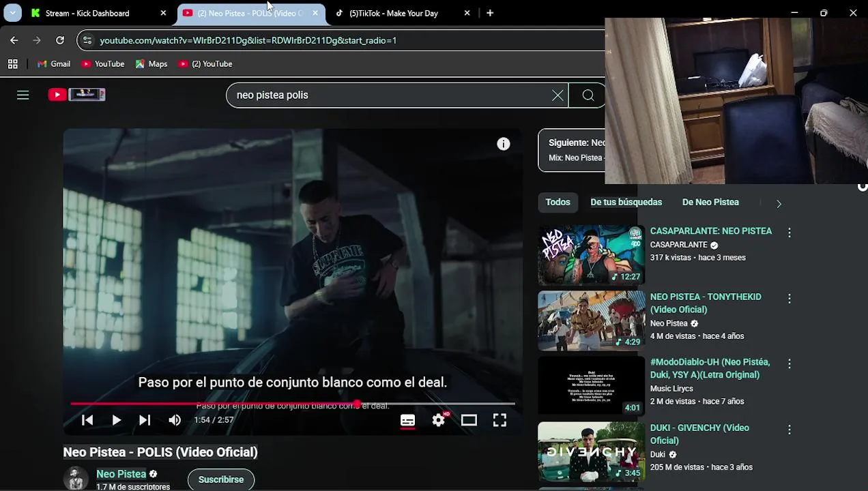Expand the Siguiente mix playlist panel
The width and height of the screenshot is (868, 491).
pyautogui.click(x=572, y=150)
